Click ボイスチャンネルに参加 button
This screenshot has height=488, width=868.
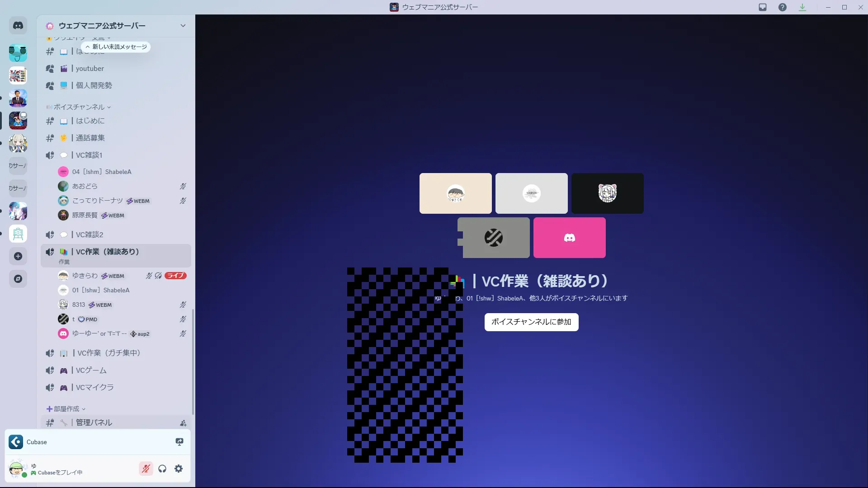pos(531,322)
